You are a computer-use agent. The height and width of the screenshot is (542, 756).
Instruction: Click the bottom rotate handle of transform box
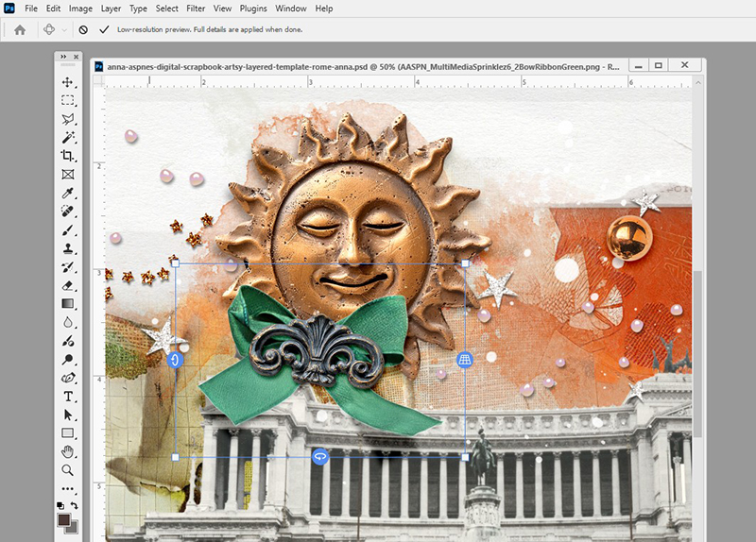(x=320, y=456)
